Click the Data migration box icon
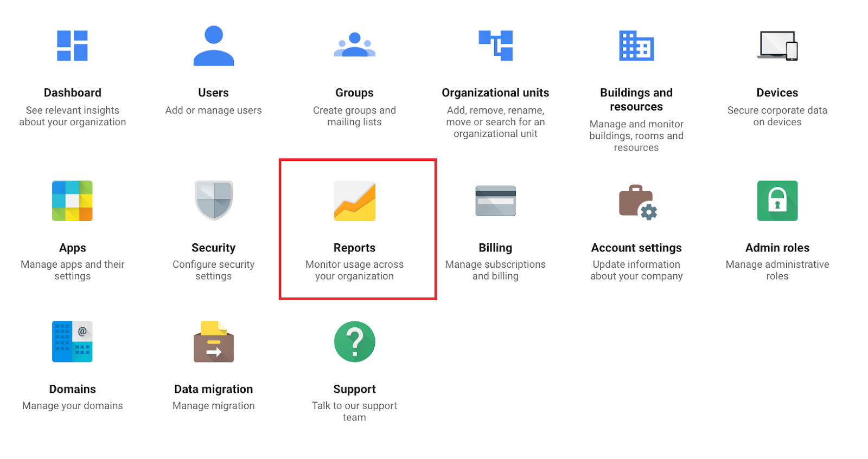Viewport: 868px width, 459px height. click(214, 341)
